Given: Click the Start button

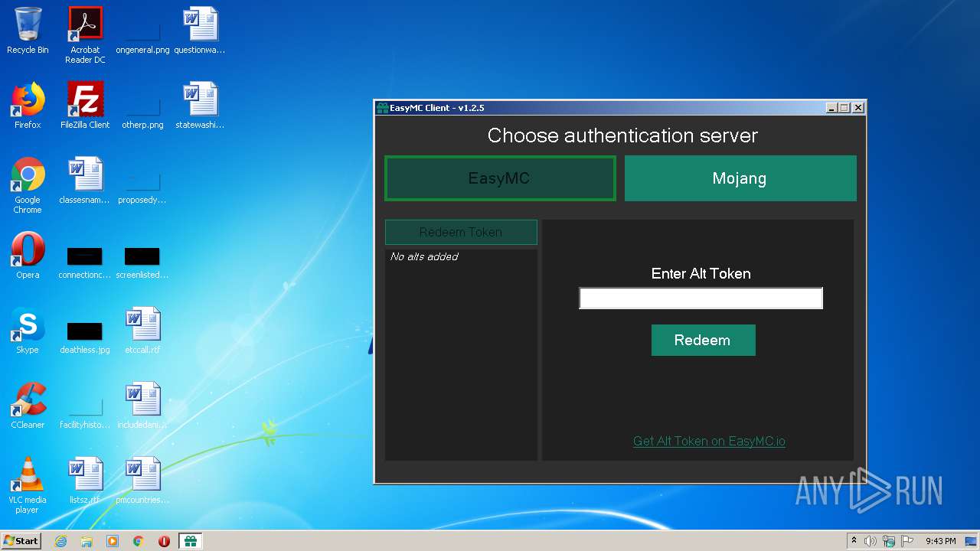Looking at the screenshot, I should (21, 541).
